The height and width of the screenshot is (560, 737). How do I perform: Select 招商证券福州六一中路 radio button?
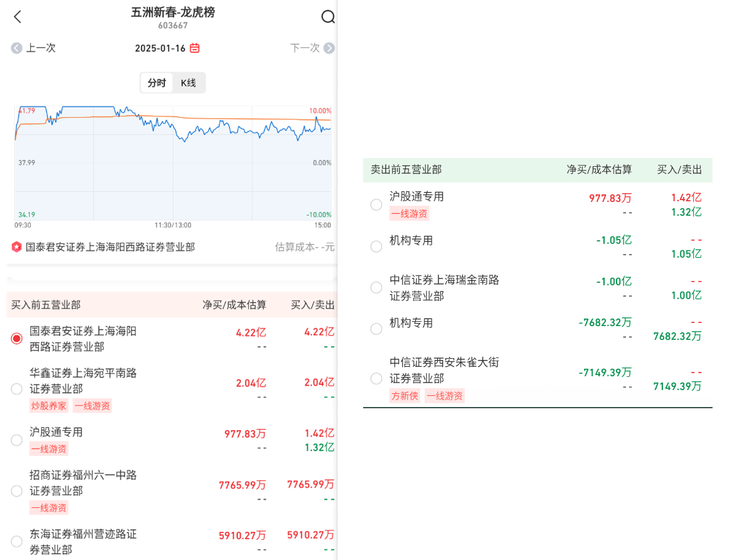click(17, 491)
